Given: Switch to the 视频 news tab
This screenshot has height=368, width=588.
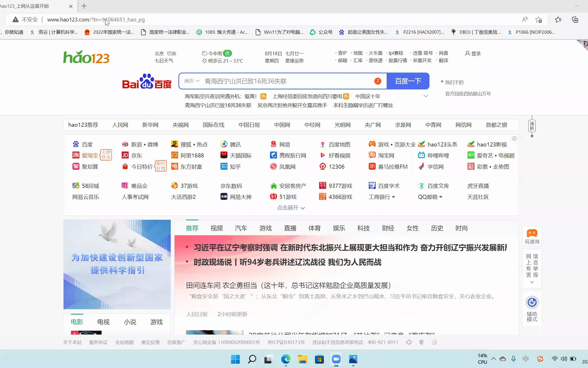Looking at the screenshot, I should (216, 228).
